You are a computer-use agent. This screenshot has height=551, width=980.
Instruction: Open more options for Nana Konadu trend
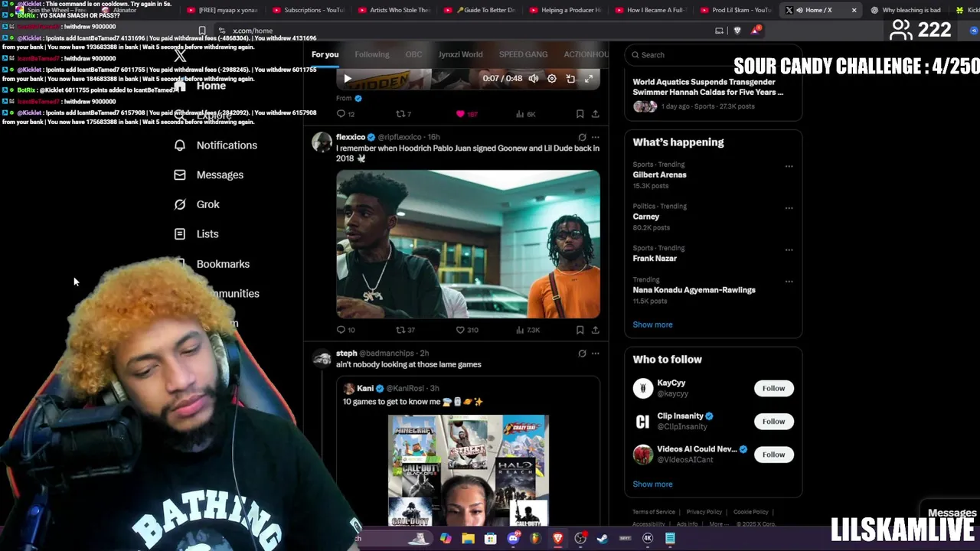(x=789, y=281)
